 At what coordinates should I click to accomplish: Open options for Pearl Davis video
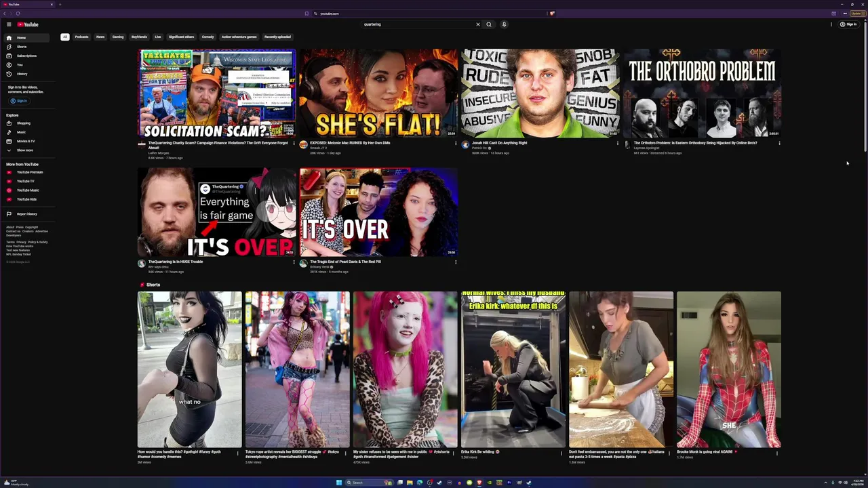click(x=456, y=262)
